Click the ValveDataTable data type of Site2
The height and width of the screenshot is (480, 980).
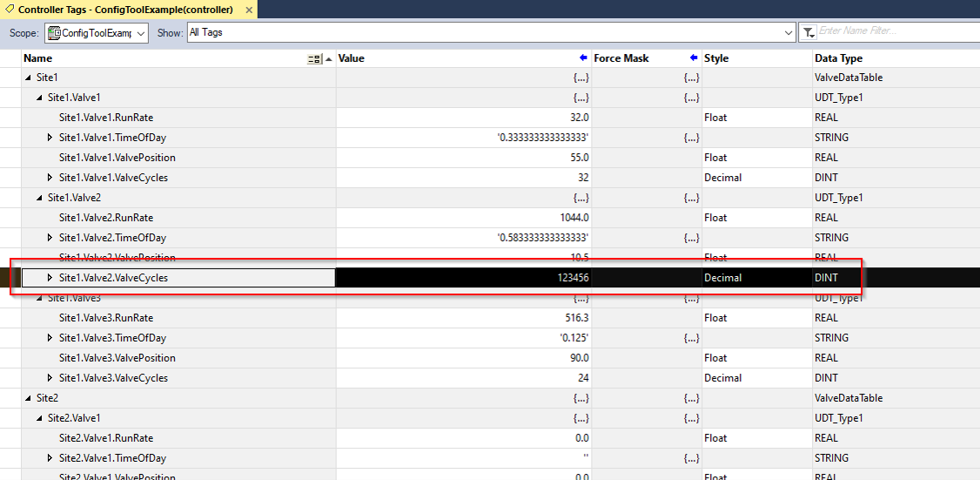pos(849,398)
